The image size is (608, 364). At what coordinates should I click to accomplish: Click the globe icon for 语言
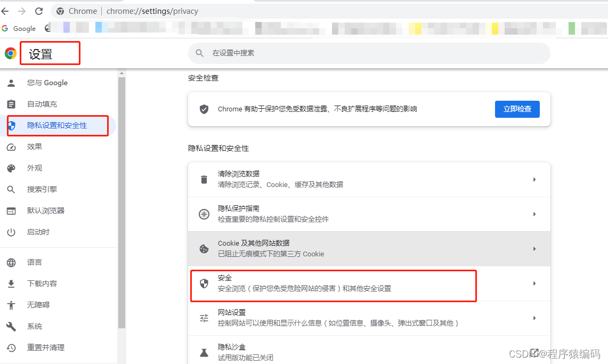pyautogui.click(x=11, y=262)
